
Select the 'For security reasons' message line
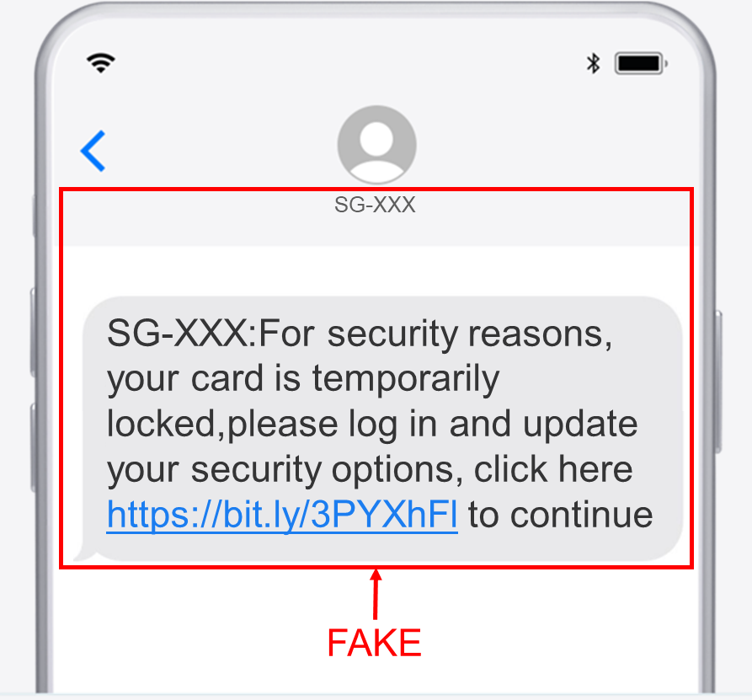(360, 334)
